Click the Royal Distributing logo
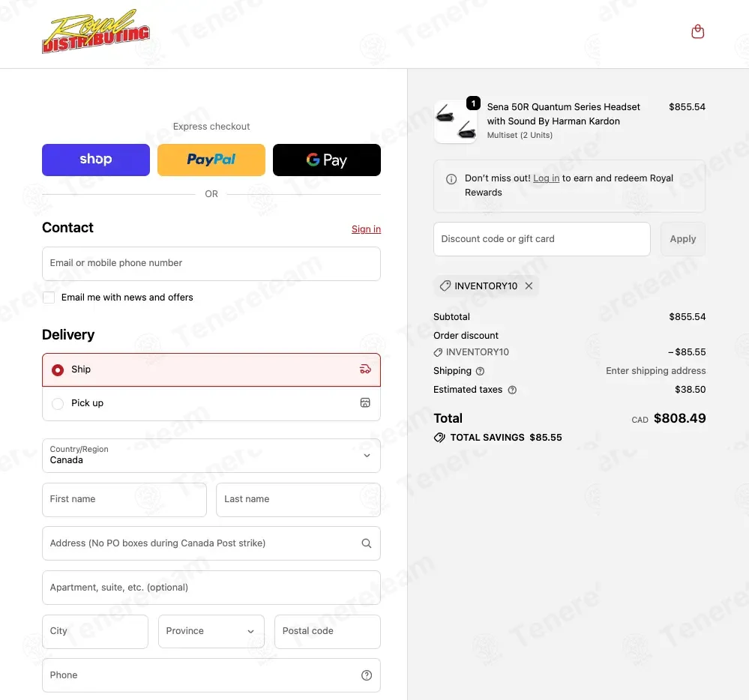 96,33
